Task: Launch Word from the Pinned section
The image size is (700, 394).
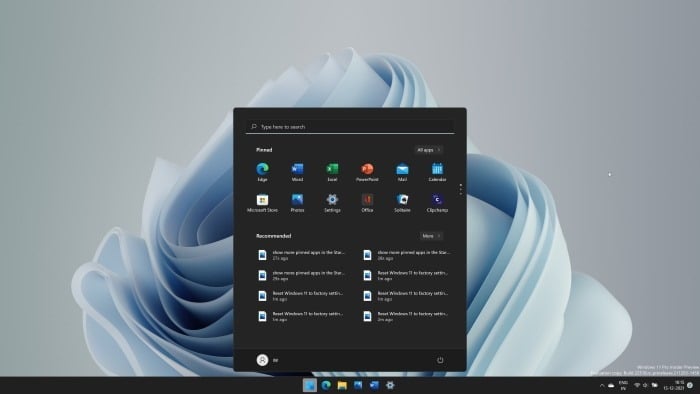Action: pyautogui.click(x=297, y=172)
